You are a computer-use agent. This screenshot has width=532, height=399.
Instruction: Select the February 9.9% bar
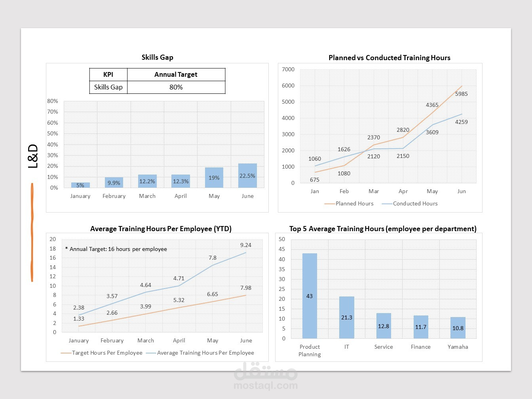[x=114, y=182]
